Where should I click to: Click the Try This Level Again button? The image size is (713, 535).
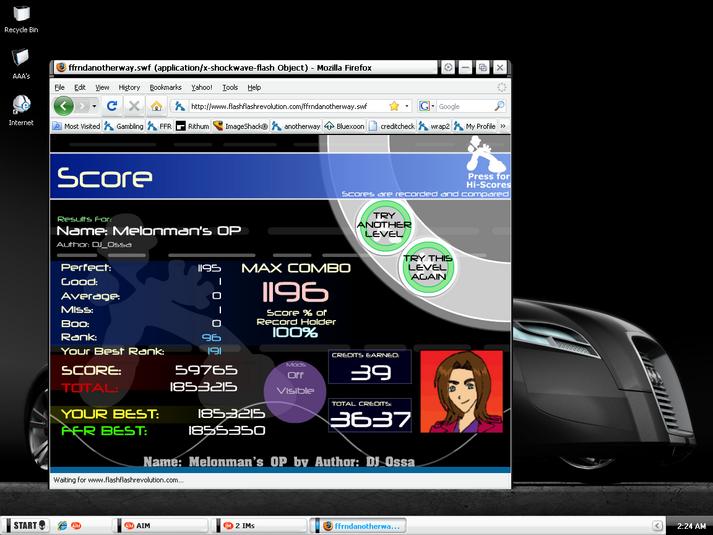point(427,268)
